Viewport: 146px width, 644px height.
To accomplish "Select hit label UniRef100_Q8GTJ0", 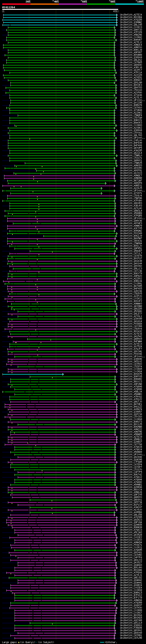I will (x=131, y=402).
